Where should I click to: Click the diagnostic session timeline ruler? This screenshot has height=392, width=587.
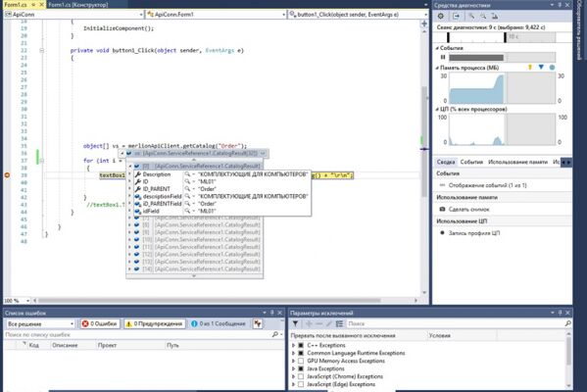click(502, 37)
